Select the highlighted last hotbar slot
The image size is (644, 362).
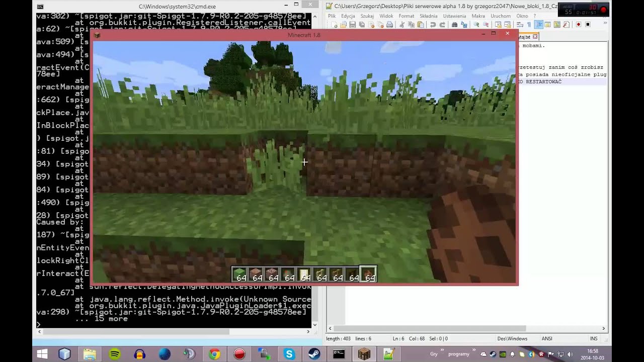369,275
